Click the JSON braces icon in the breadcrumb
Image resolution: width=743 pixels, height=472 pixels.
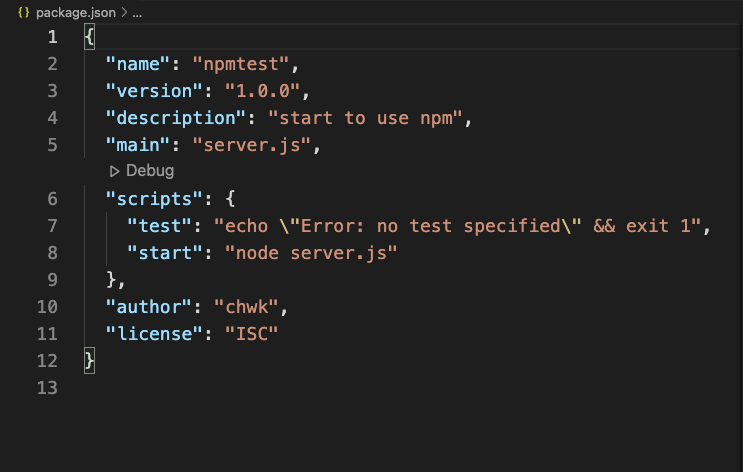click(23, 14)
